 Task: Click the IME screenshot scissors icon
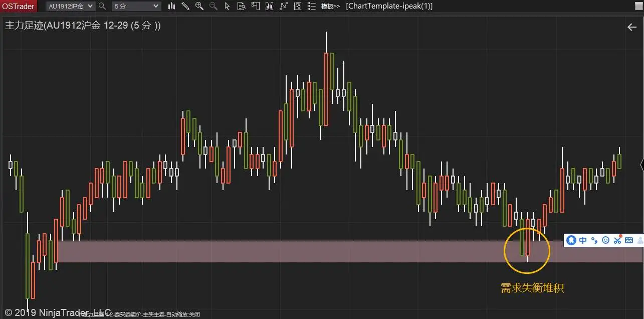617,240
